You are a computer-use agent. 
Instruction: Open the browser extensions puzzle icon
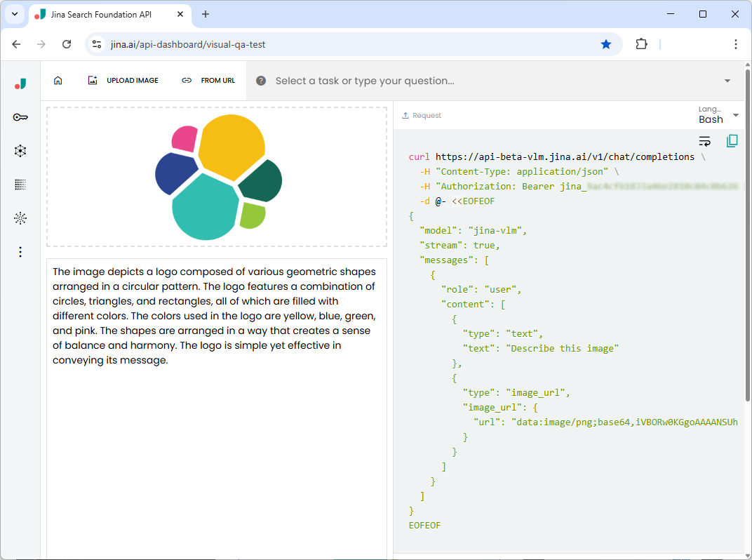click(x=641, y=44)
